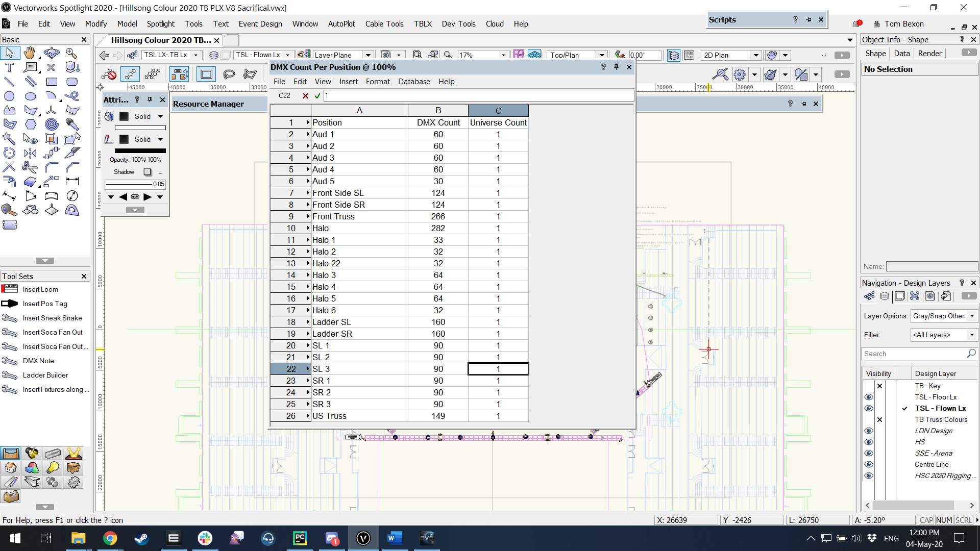Toggle visibility of TSL - Flown Lx layer
The height and width of the screenshot is (551, 980).
(868, 408)
